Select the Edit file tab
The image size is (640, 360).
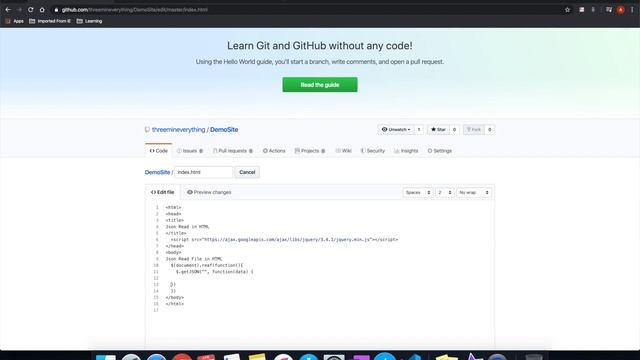pyautogui.click(x=162, y=192)
